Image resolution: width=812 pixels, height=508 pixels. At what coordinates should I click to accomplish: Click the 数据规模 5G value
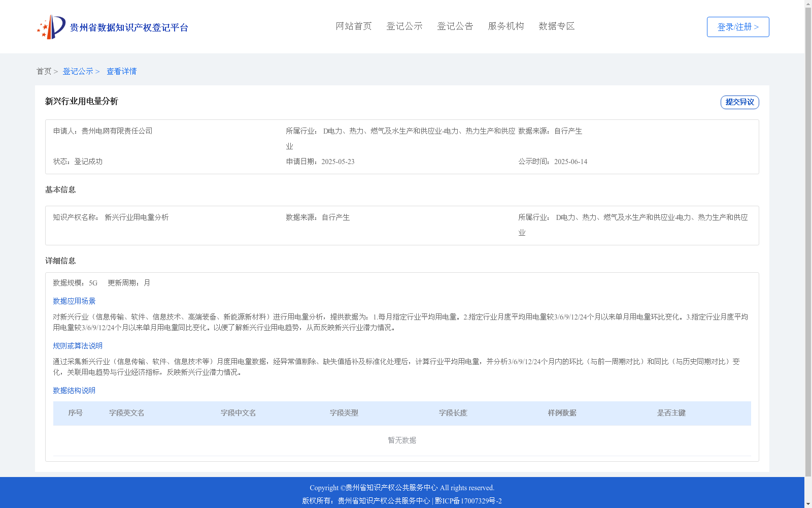coord(93,283)
